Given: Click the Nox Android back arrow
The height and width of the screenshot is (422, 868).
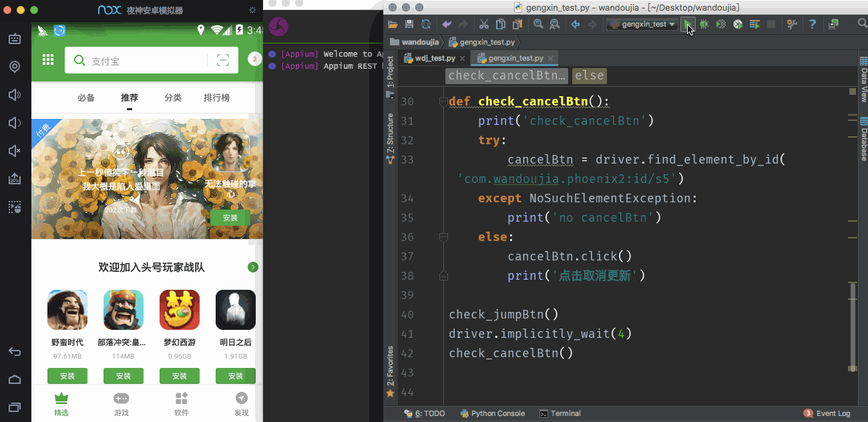Looking at the screenshot, I should point(15,352).
